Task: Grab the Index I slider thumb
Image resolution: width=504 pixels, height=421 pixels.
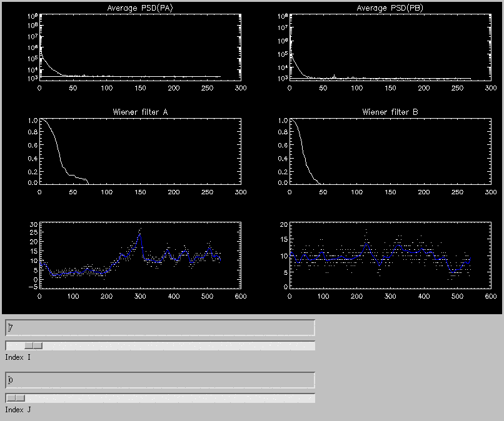Action: [33, 345]
